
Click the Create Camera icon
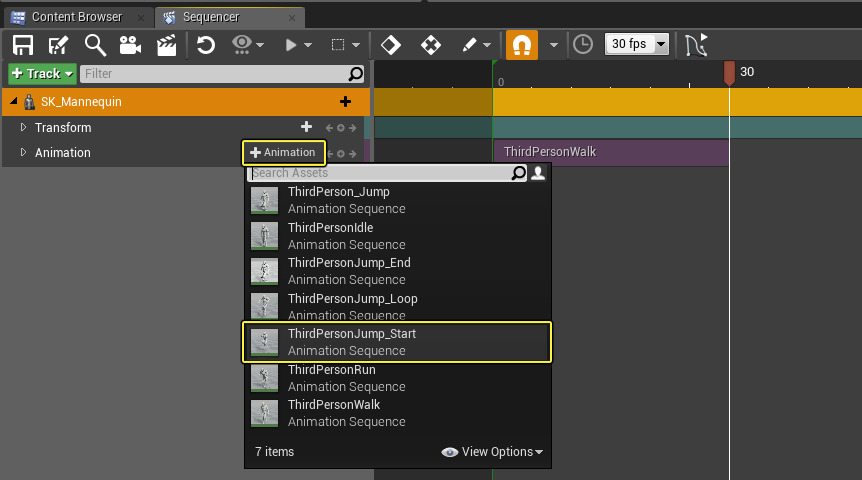(x=130, y=45)
